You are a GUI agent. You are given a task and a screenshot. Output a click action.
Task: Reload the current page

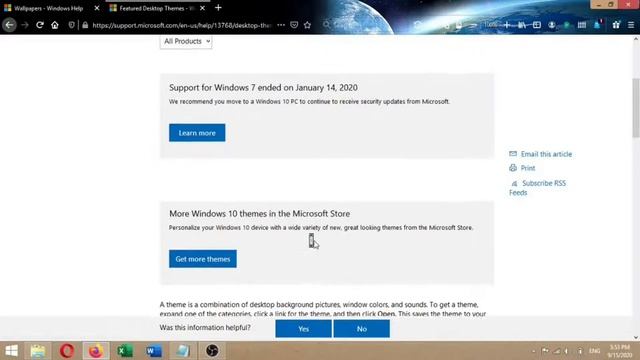pos(40,25)
